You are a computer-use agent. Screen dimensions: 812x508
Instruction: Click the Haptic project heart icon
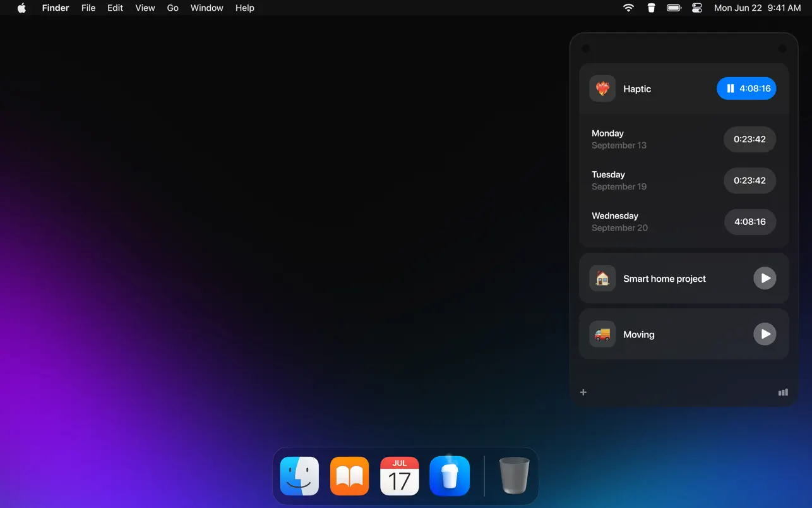602,88
